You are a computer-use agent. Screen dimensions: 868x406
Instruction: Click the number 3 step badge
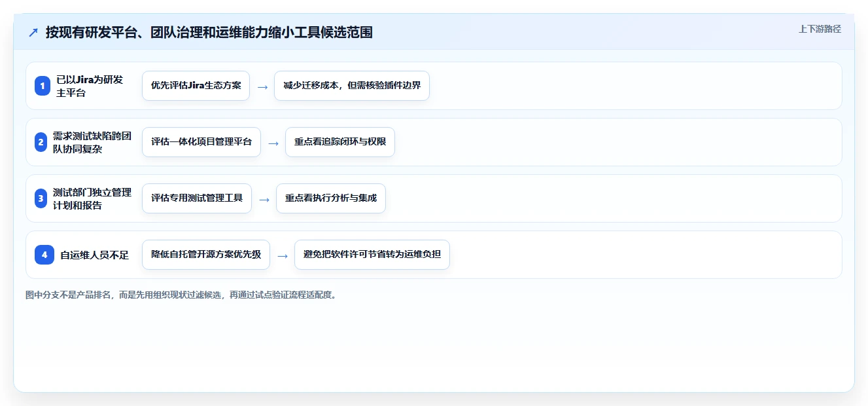coord(41,198)
